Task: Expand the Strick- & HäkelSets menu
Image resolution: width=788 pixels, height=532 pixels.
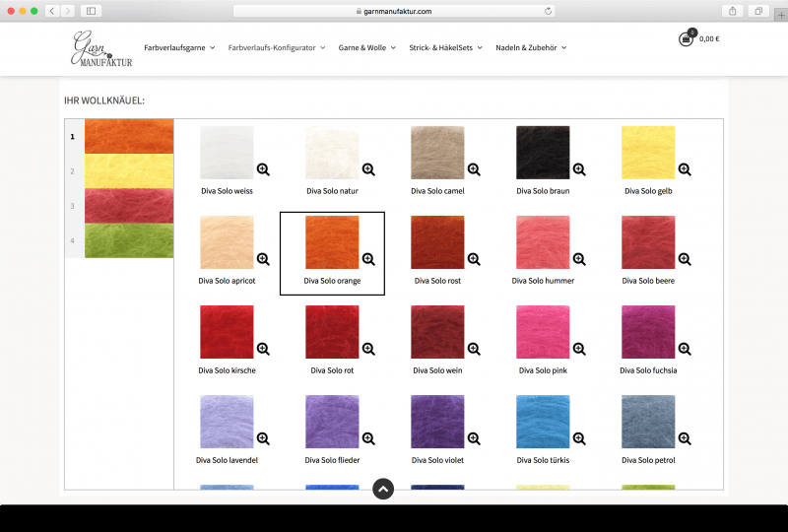Action: [446, 47]
